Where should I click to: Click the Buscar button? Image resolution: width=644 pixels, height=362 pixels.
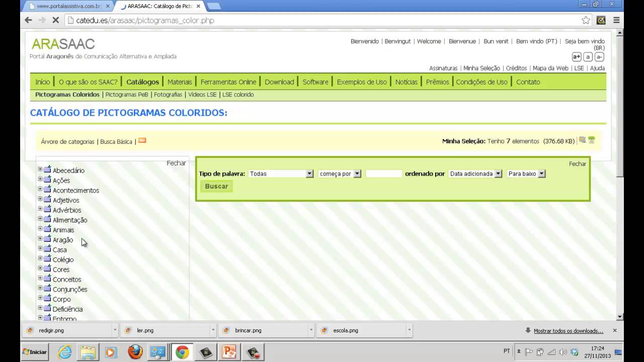(x=216, y=186)
